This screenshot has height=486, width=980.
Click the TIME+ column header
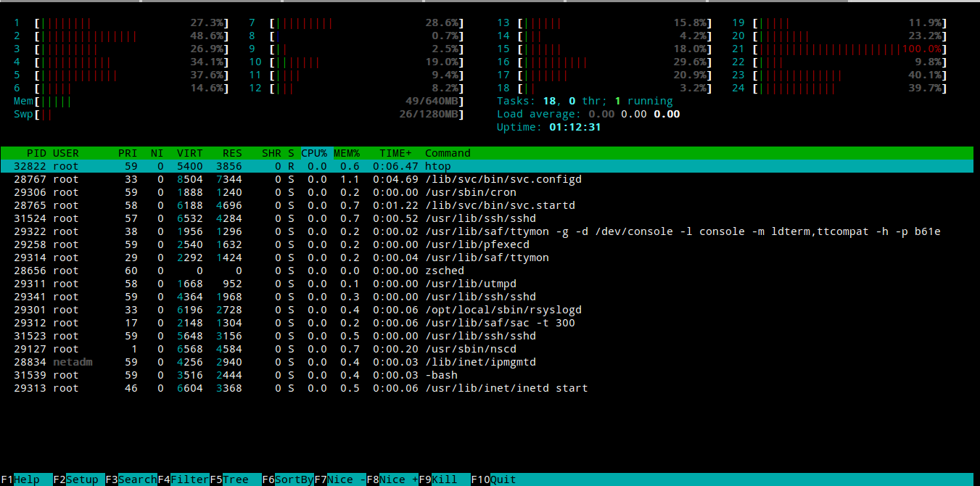pos(395,153)
